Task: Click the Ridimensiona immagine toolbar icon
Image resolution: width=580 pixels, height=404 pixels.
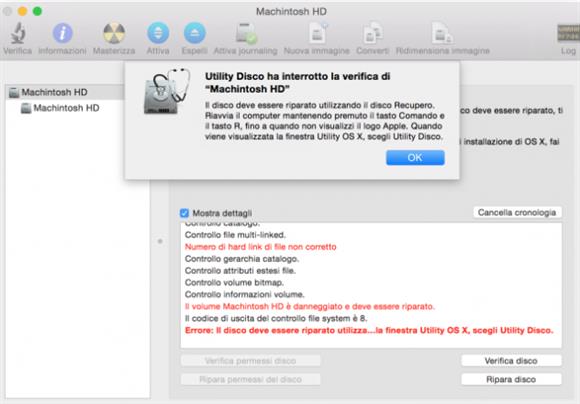Action: 442,33
